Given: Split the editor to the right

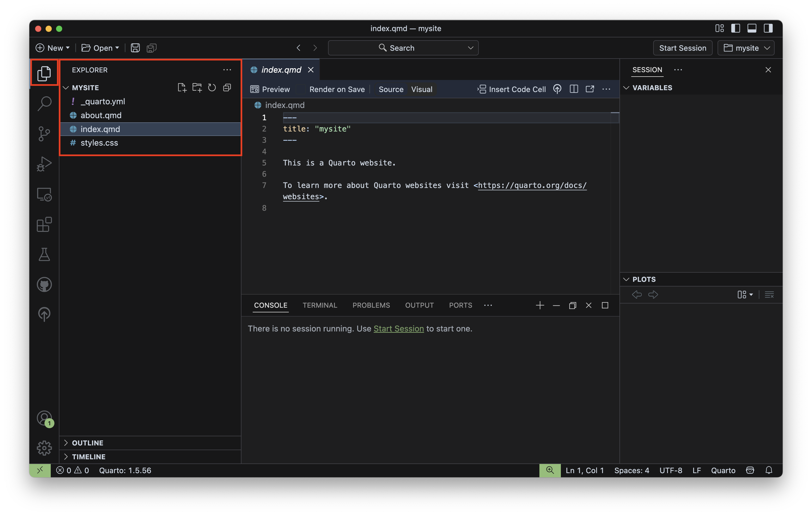Looking at the screenshot, I should point(574,89).
